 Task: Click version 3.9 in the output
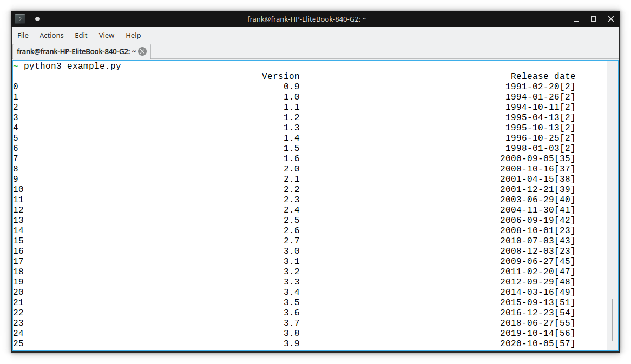tap(291, 343)
